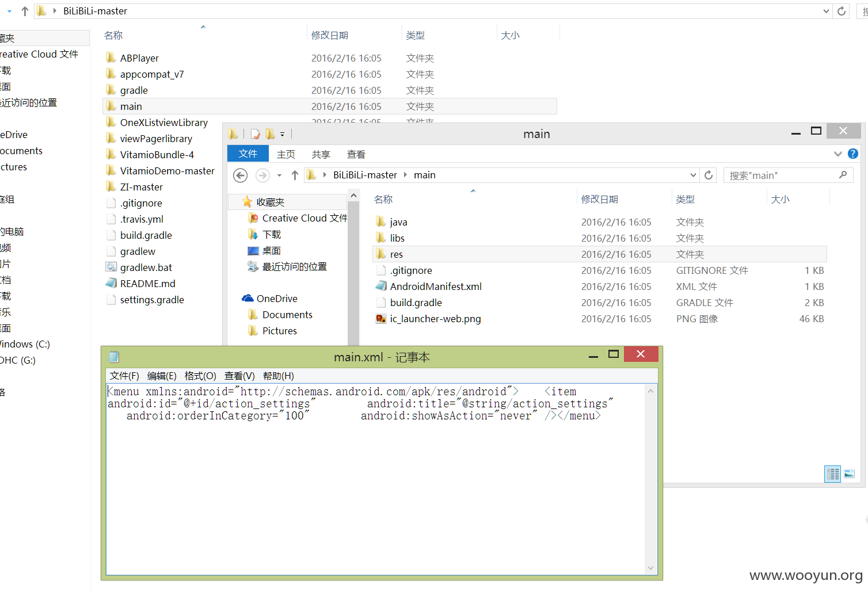The image size is (868, 592).
Task: Open quick access toolbar customize dropdown
Action: (282, 135)
